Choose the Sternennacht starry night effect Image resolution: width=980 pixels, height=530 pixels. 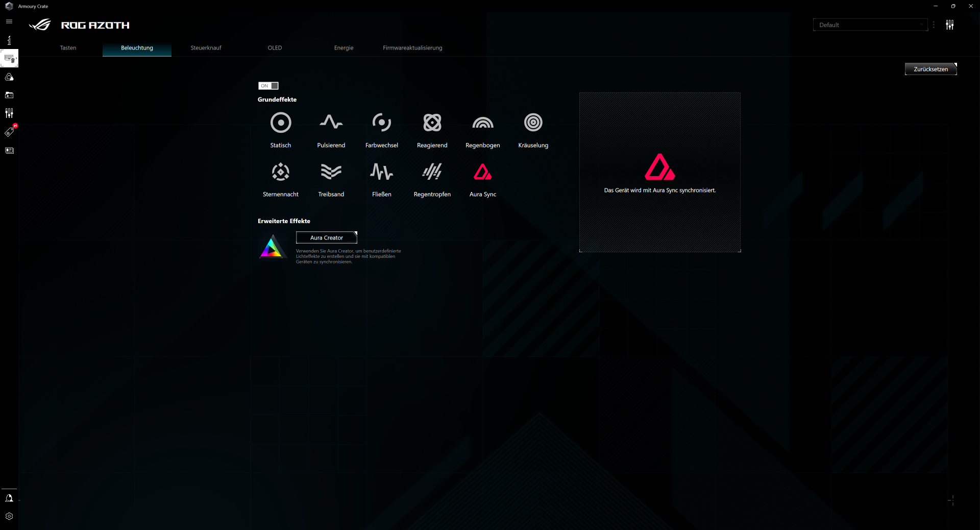pyautogui.click(x=281, y=172)
